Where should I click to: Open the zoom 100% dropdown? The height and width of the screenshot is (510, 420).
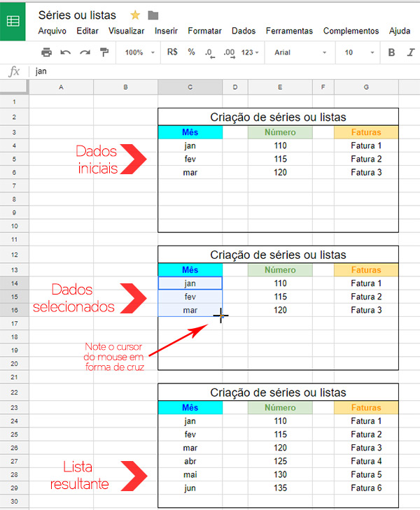(140, 52)
